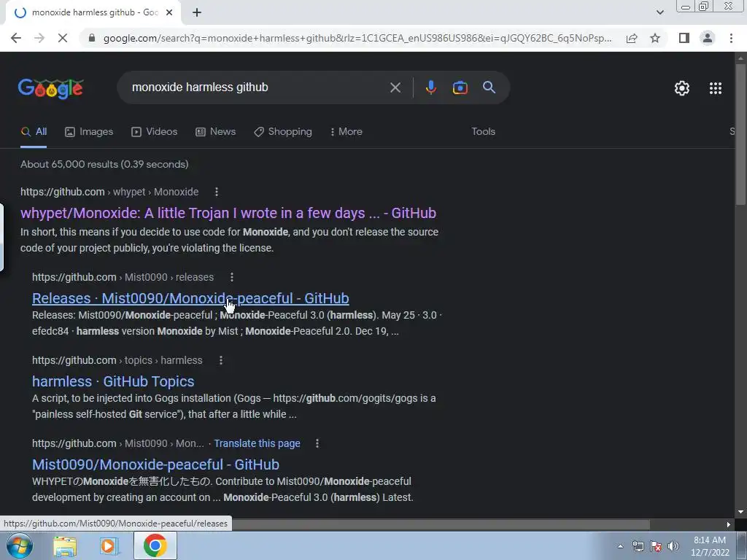This screenshot has width=747, height=560.
Task: Open Action Center flag icon
Action: pyautogui.click(x=656, y=546)
